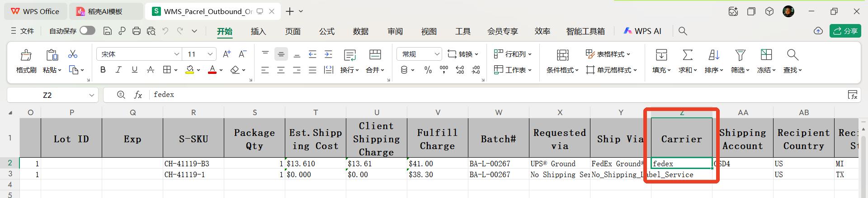
Task: Open the 数据 ribbon tab
Action: (360, 31)
